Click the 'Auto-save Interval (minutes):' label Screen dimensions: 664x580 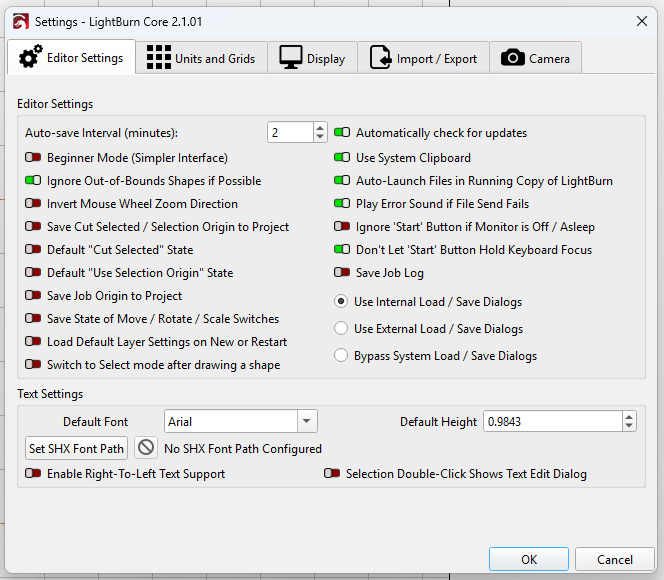pyautogui.click(x=102, y=133)
